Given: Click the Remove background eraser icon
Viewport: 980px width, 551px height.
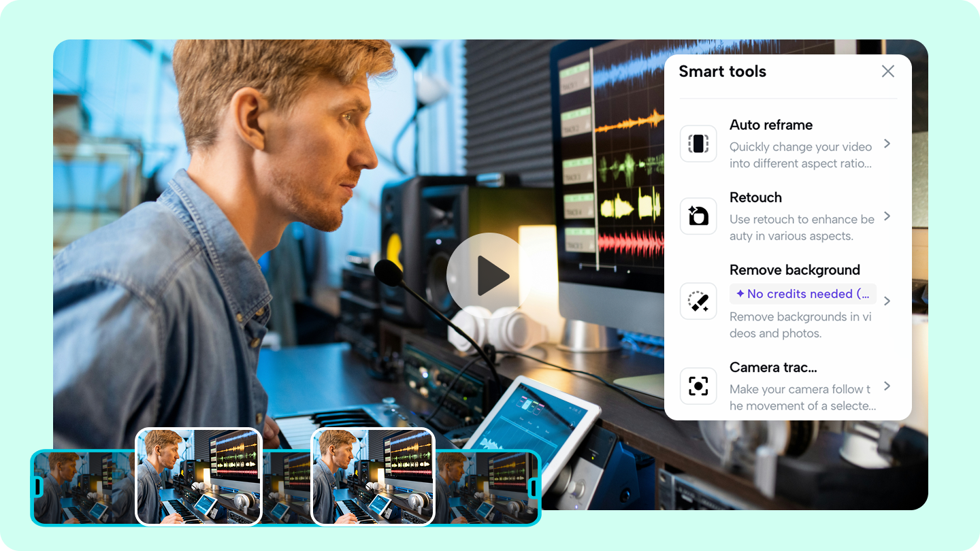Looking at the screenshot, I should 698,301.
